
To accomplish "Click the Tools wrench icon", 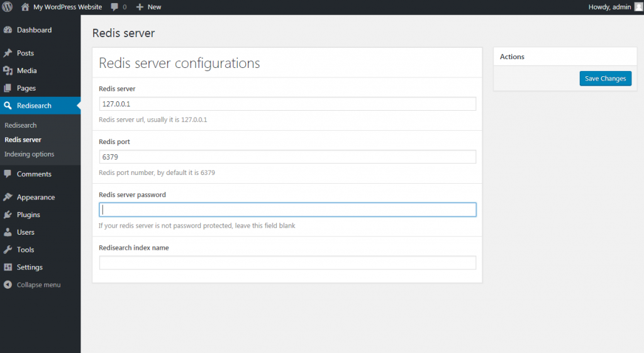I will (x=8, y=250).
